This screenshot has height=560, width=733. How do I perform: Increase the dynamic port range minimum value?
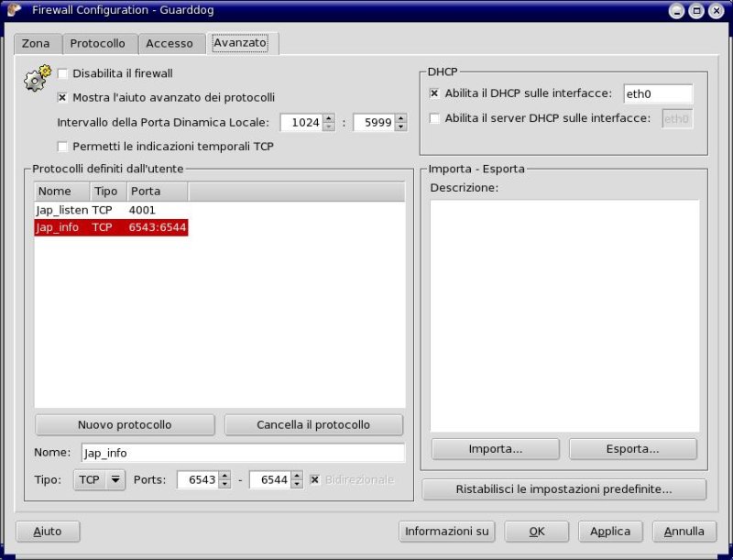(x=328, y=117)
